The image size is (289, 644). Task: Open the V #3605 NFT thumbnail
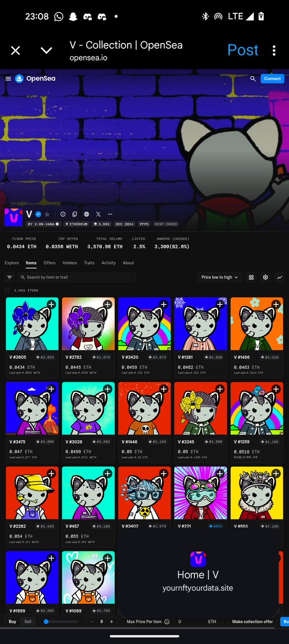coord(32,324)
